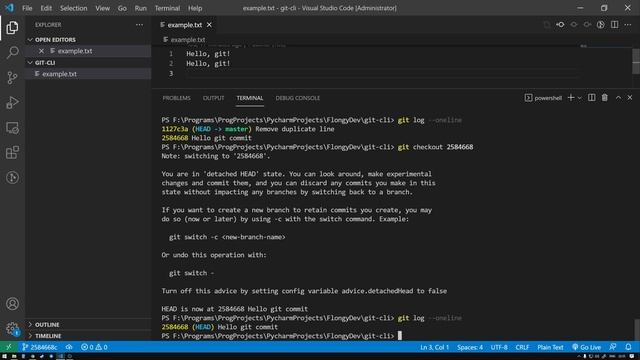Open the Help menu
The height and width of the screenshot is (360, 640).
click(195, 8)
